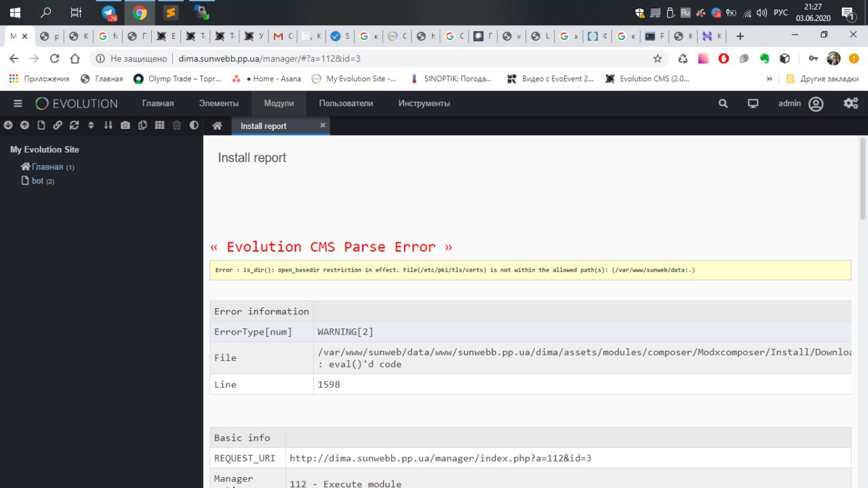
Task: Click browser back arrow
Action: coord(14,58)
